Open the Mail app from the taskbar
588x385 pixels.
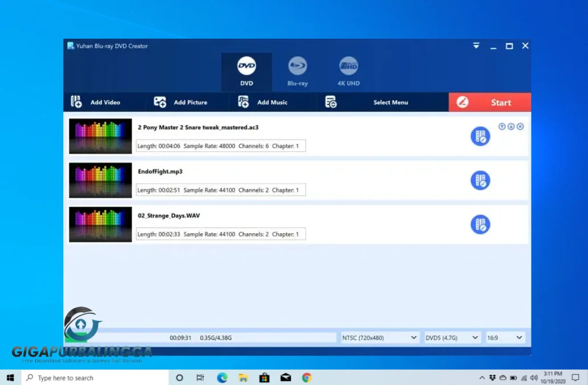pos(286,378)
